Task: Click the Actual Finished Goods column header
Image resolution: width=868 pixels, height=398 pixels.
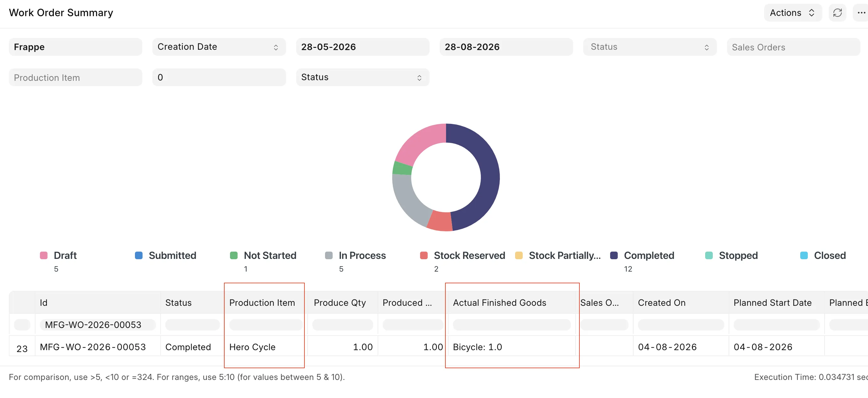Action: tap(499, 303)
